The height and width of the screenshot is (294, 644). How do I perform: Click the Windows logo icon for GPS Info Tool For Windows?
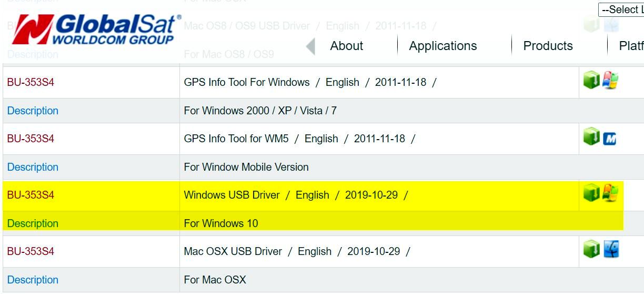click(610, 81)
